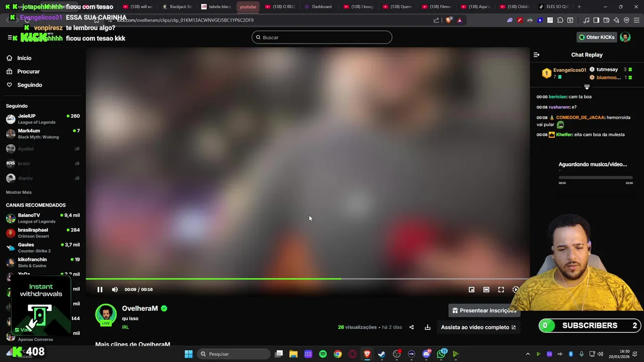Click chat user COMEDOR_DE_JACAA

tap(580, 118)
